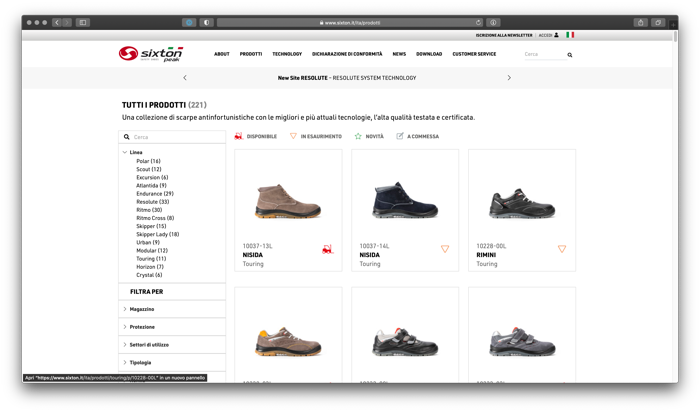Filter by Polar (16) line
This screenshot has width=700, height=412.
click(148, 161)
